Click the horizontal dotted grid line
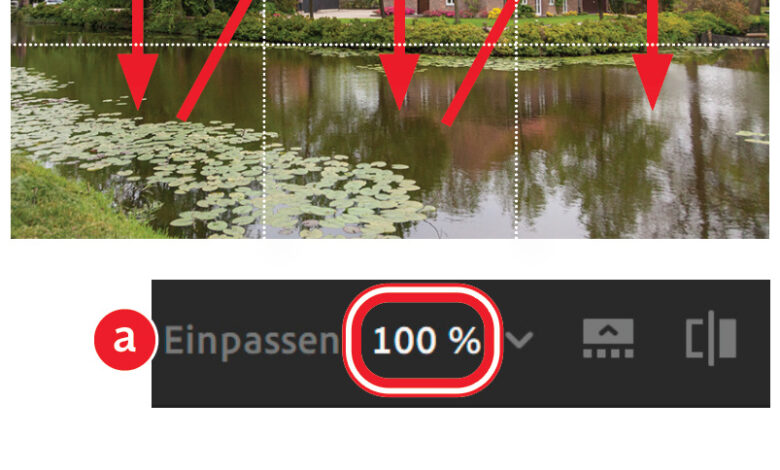 click(x=390, y=44)
